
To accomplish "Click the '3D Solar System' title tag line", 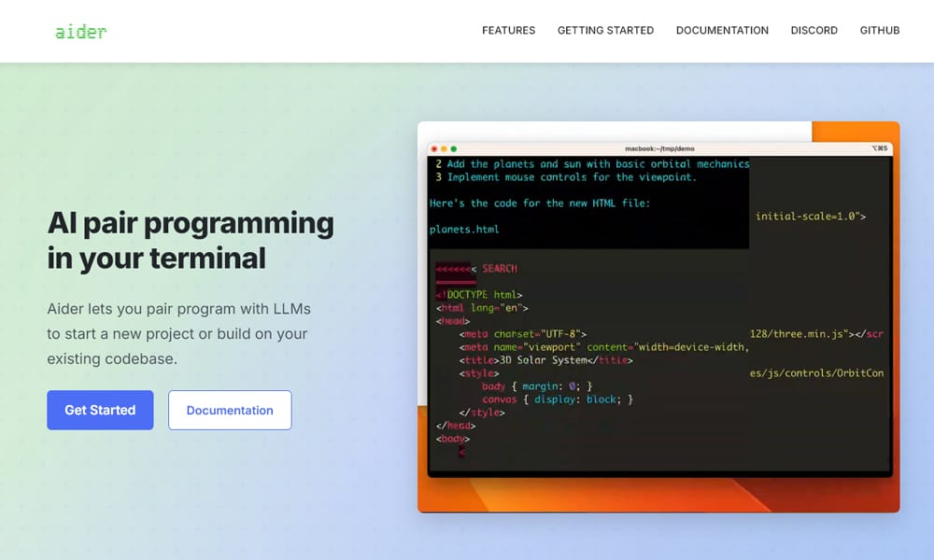I will [545, 360].
